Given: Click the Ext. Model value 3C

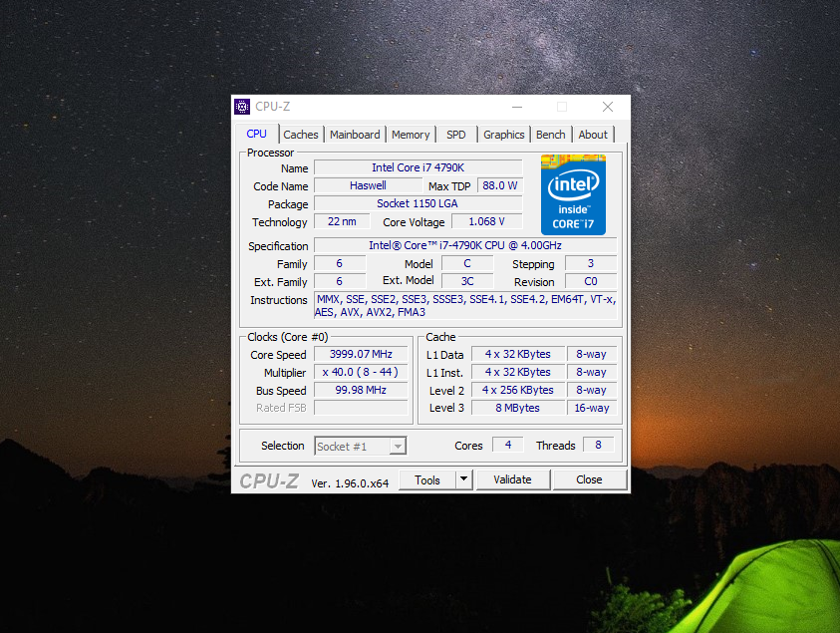Looking at the screenshot, I should 467,281.
